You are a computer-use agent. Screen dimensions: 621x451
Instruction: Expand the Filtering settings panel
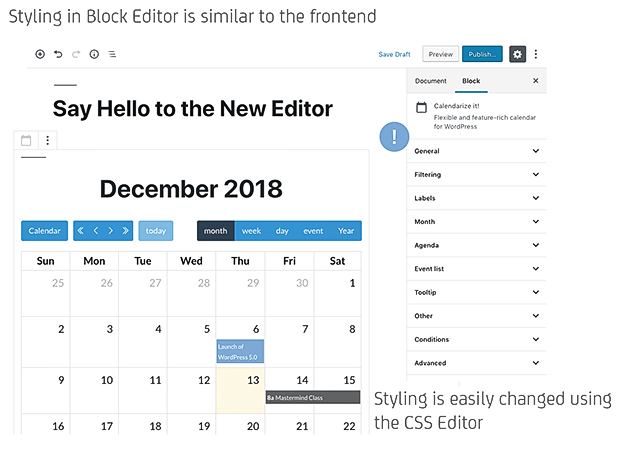click(477, 175)
